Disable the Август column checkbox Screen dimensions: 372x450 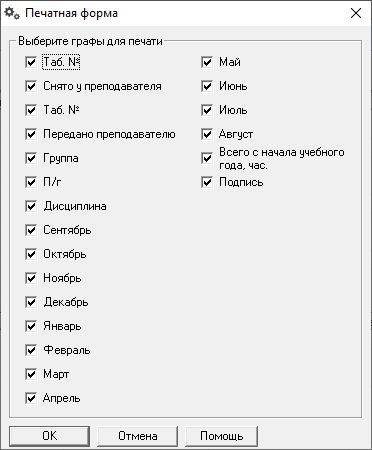point(207,134)
